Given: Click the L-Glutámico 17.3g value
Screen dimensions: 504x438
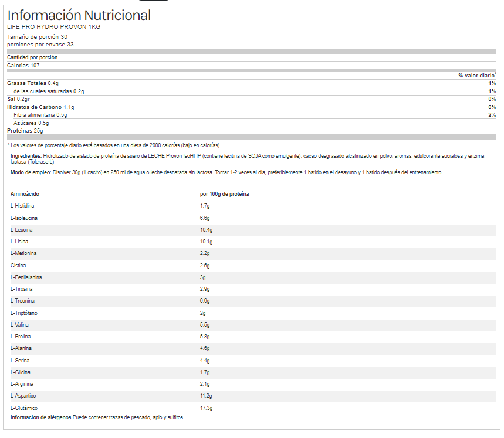Looking at the screenshot, I should coord(206,408).
